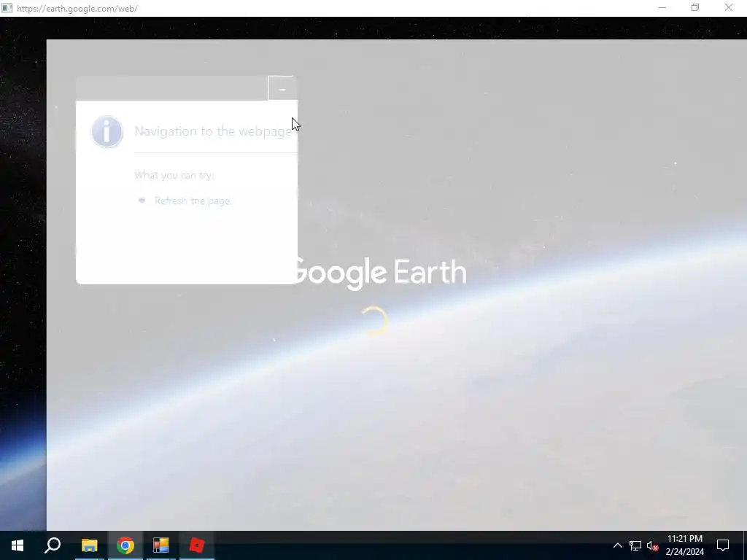
Task: Open File Explorer from the taskbar
Action: coord(89,545)
